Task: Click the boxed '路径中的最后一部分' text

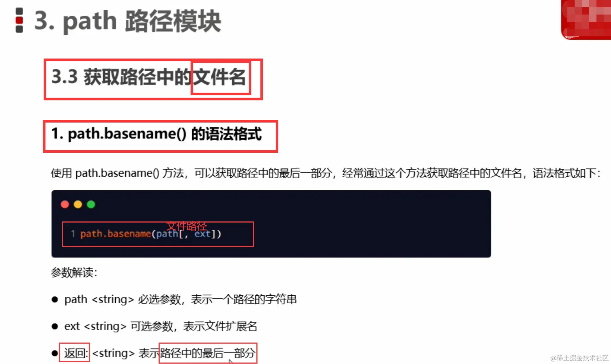Action: tap(207, 353)
